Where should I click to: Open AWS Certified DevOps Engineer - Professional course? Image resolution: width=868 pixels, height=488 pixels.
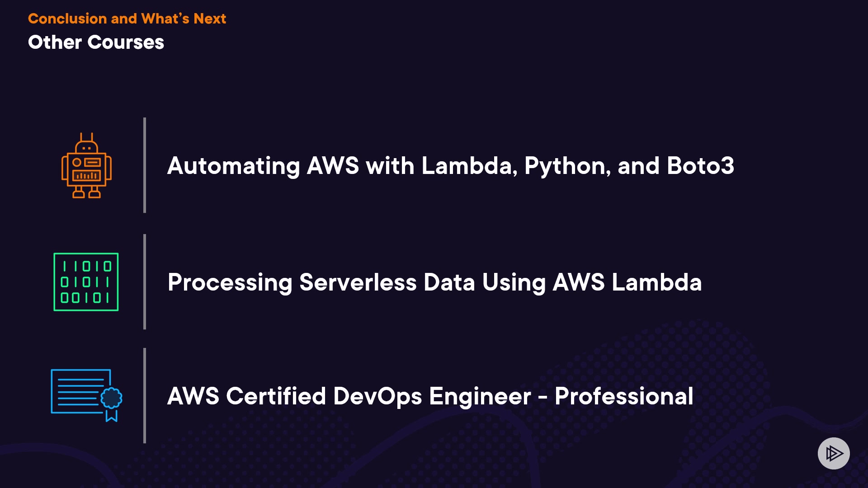[430, 396]
